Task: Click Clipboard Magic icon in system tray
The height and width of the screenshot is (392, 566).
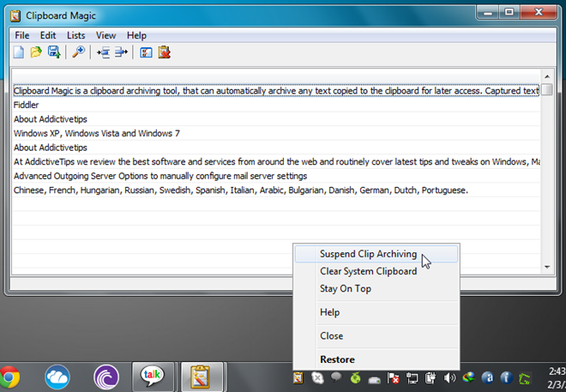Action: pyautogui.click(x=298, y=378)
